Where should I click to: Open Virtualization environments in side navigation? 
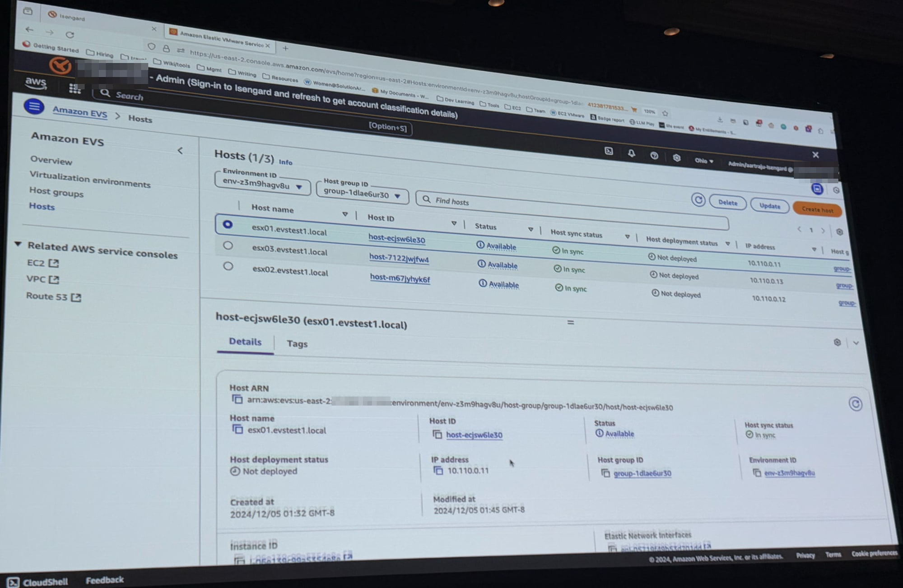pos(90,180)
